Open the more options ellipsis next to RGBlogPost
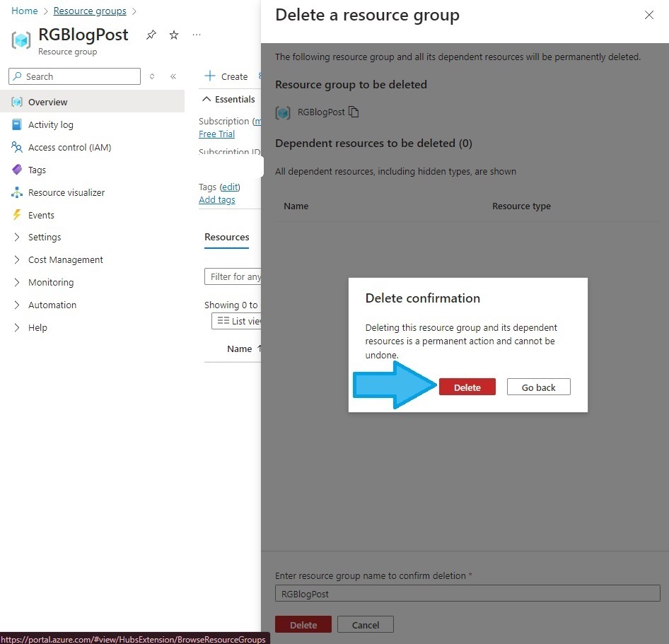The image size is (669, 644). (x=197, y=35)
